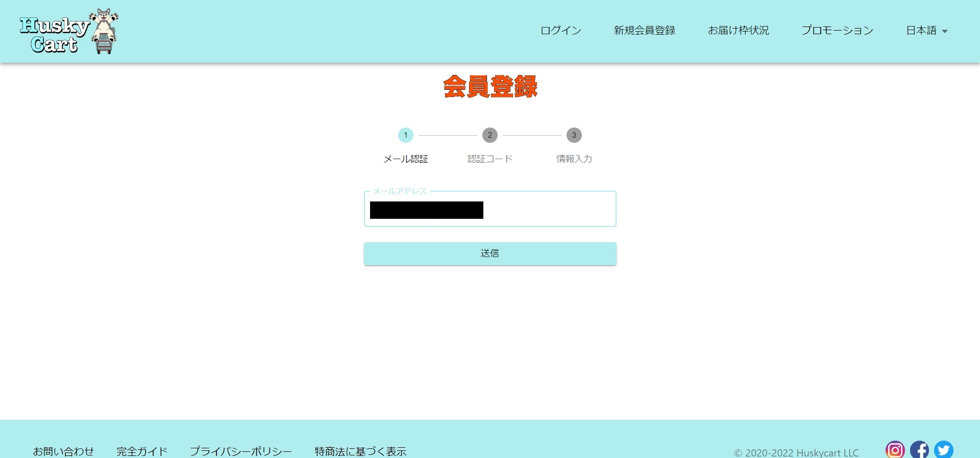This screenshot has height=458, width=980.
Task: Open the お問い合わせ footer link
Action: 63,451
